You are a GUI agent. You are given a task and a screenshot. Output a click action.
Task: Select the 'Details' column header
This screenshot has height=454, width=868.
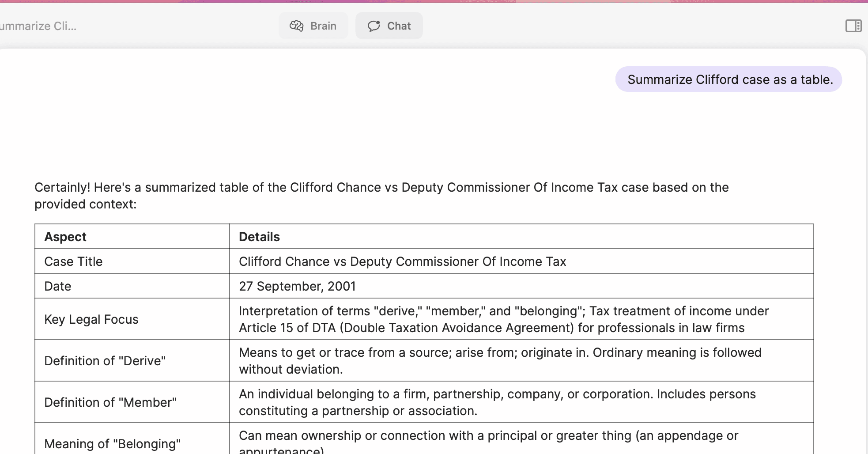click(x=259, y=237)
